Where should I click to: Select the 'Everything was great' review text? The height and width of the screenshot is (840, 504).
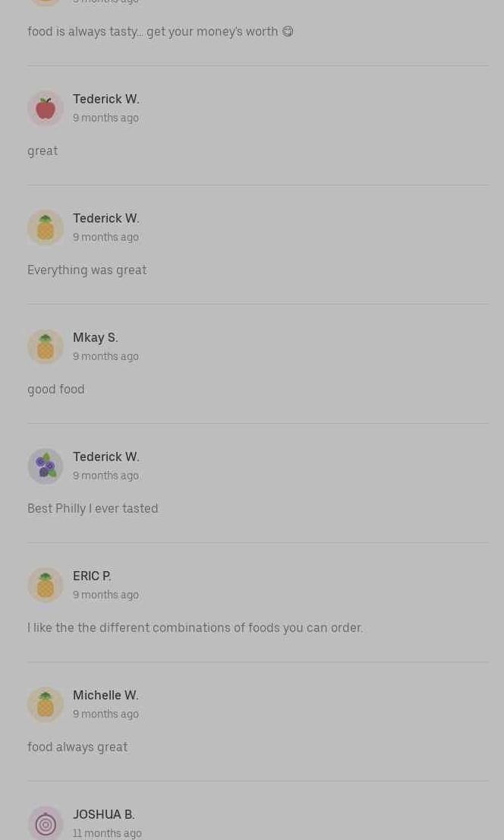tap(87, 270)
